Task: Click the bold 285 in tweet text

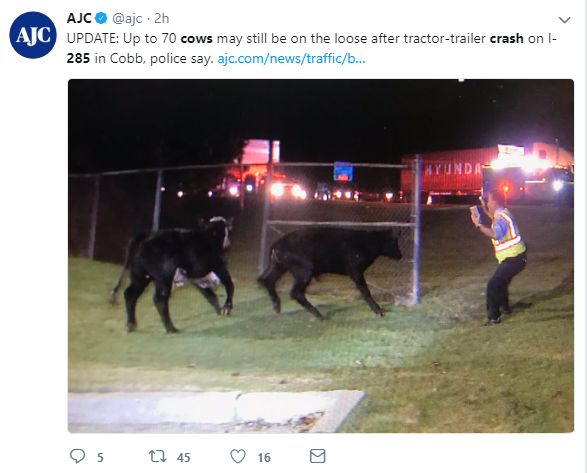Action: 78,58
